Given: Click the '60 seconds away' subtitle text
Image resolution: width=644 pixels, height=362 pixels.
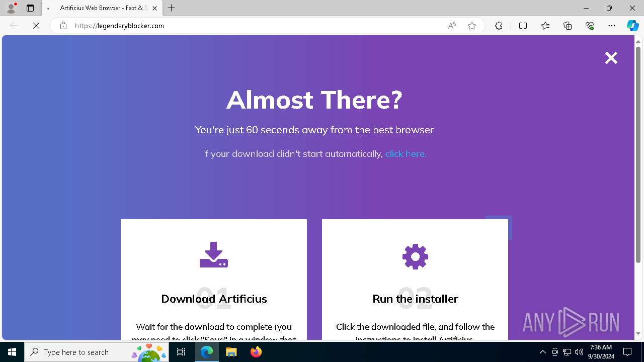Looking at the screenshot, I should tap(314, 130).
